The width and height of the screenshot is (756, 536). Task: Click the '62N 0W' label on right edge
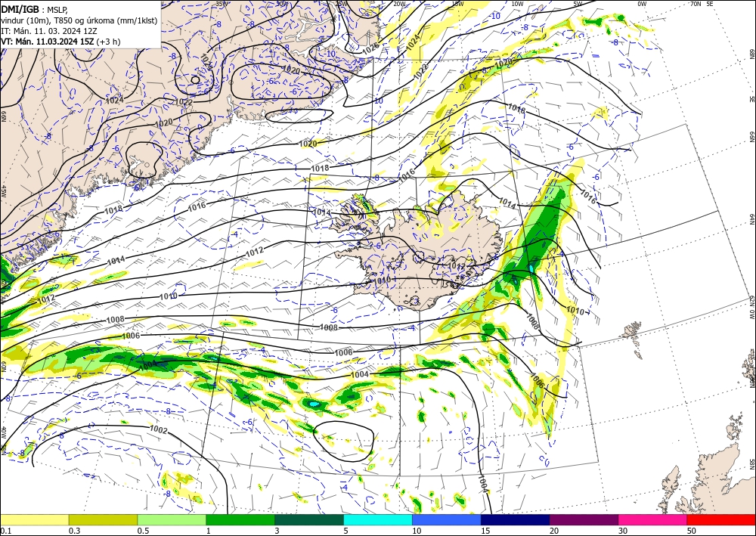click(x=751, y=308)
